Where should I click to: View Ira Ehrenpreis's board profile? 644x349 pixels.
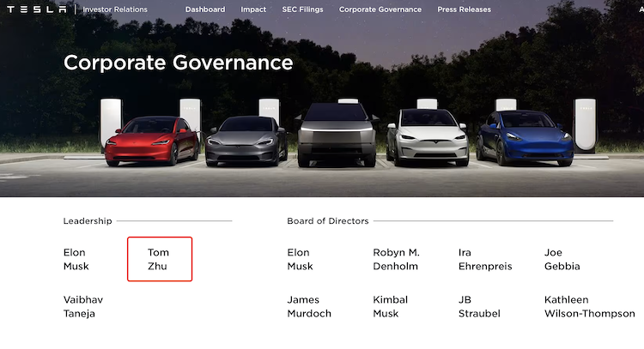tap(485, 259)
